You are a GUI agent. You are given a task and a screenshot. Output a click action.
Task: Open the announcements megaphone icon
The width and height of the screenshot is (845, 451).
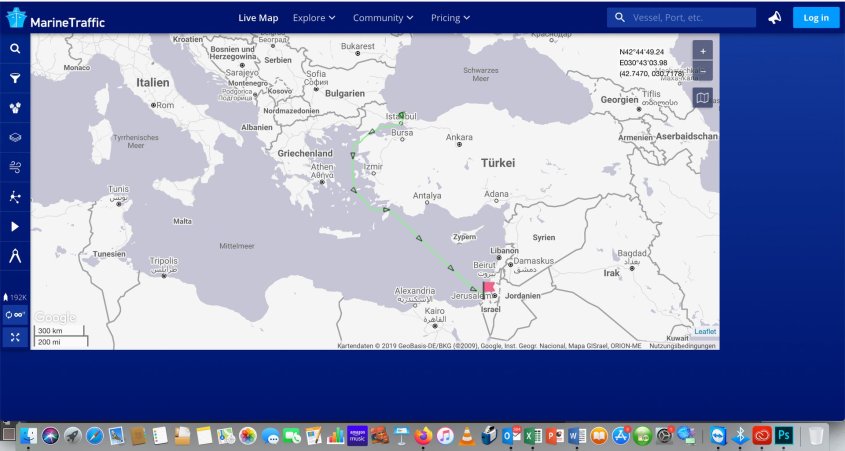pos(774,18)
